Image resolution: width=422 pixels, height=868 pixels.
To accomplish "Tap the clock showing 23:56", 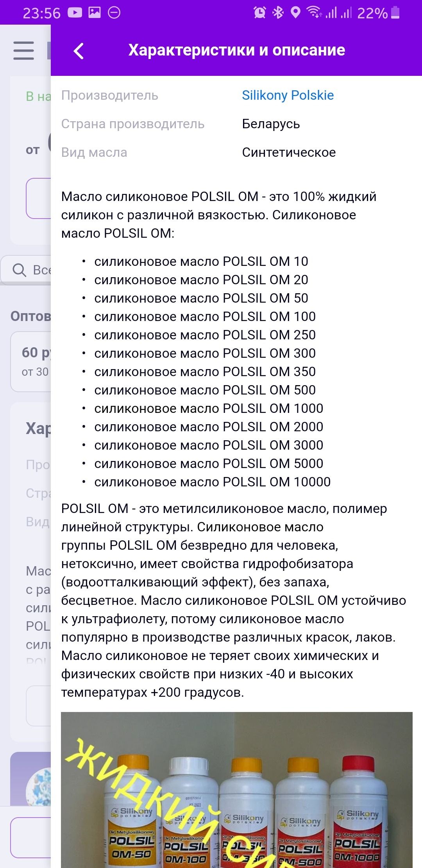I will click(x=42, y=13).
